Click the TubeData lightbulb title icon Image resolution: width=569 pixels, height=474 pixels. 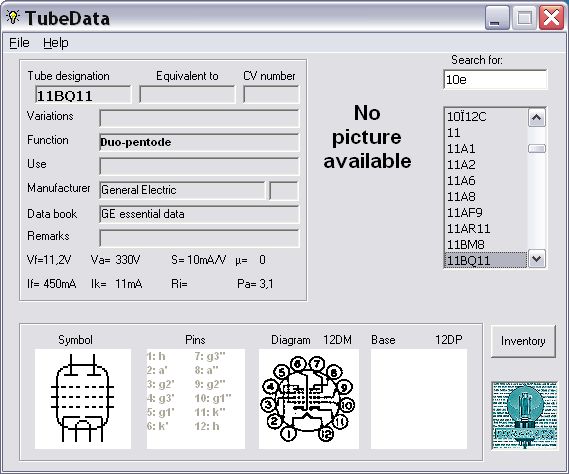[x=13, y=17]
